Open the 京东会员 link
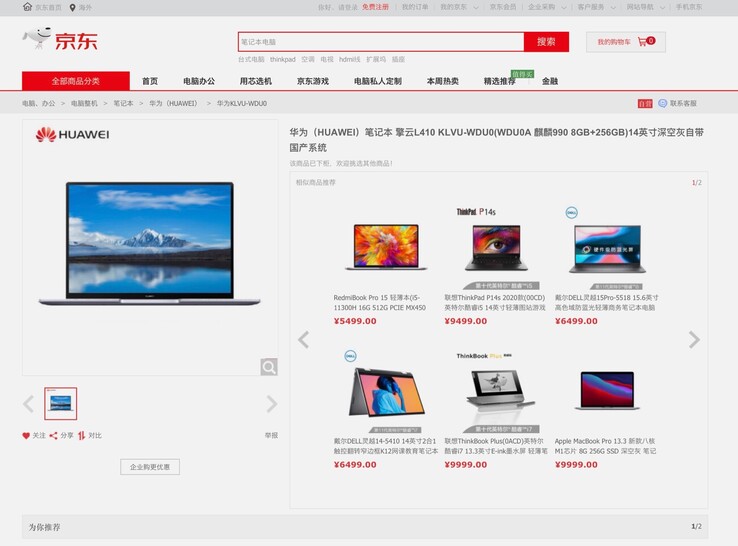 tap(503, 7)
